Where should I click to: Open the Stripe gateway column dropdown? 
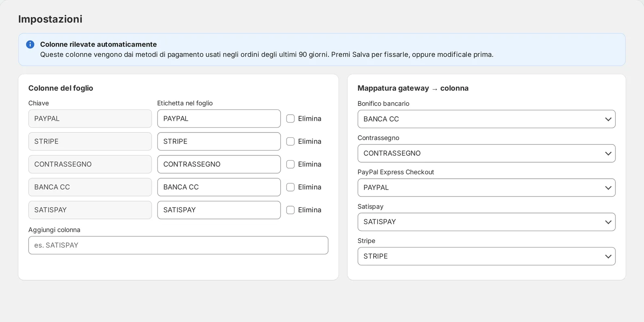tap(486, 256)
